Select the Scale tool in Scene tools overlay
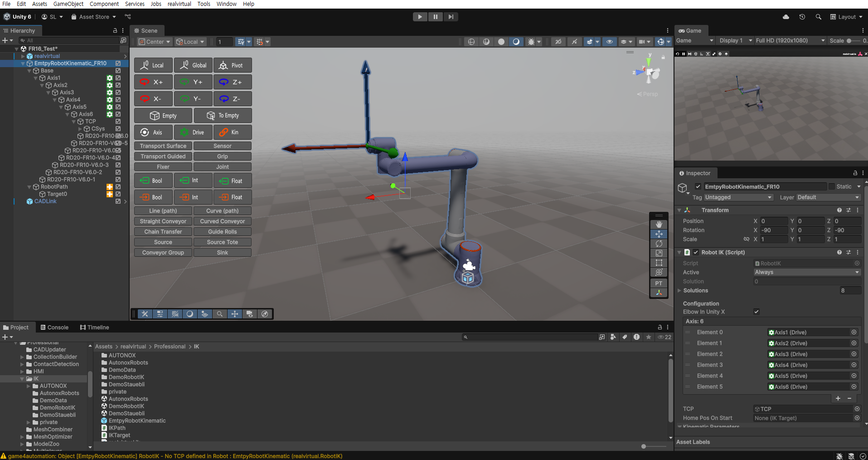 click(659, 253)
